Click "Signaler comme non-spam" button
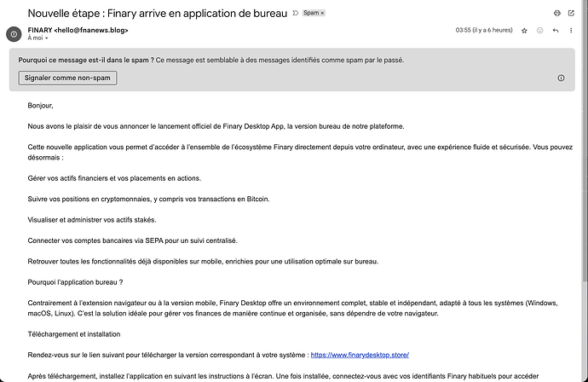588x382 pixels. [x=67, y=78]
